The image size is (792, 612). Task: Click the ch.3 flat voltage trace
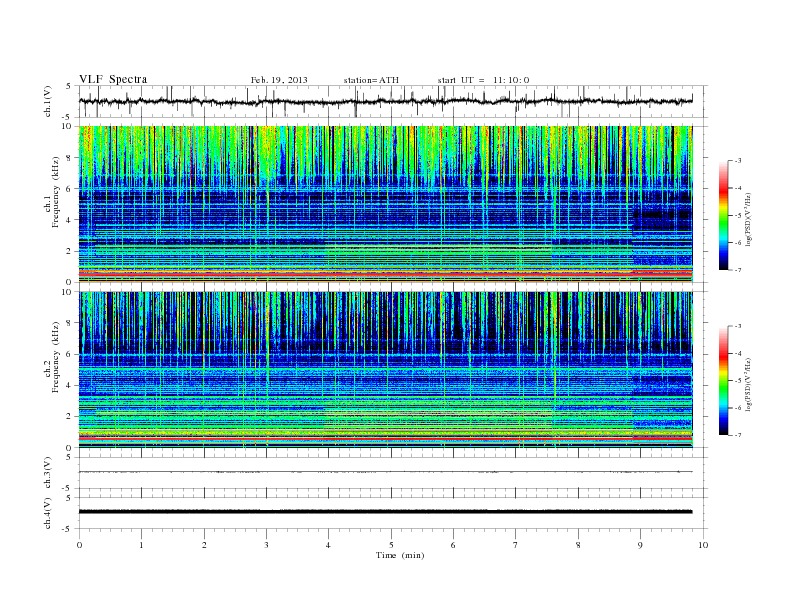[386, 472]
